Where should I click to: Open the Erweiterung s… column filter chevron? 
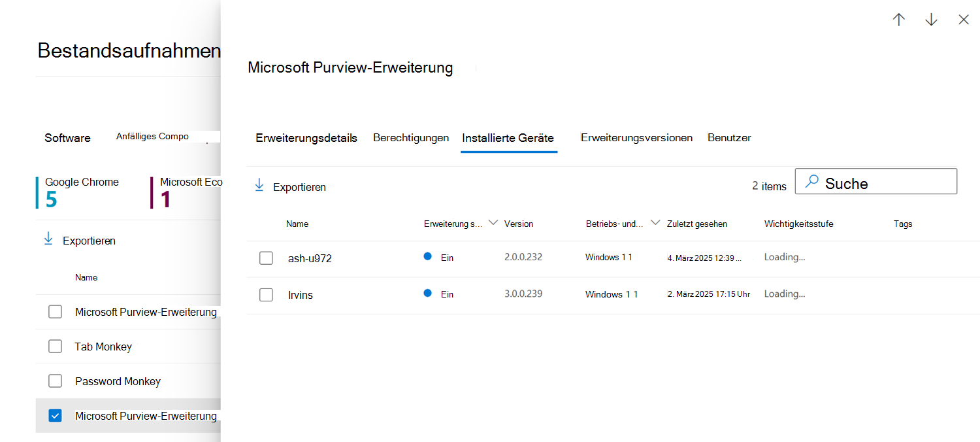[493, 223]
